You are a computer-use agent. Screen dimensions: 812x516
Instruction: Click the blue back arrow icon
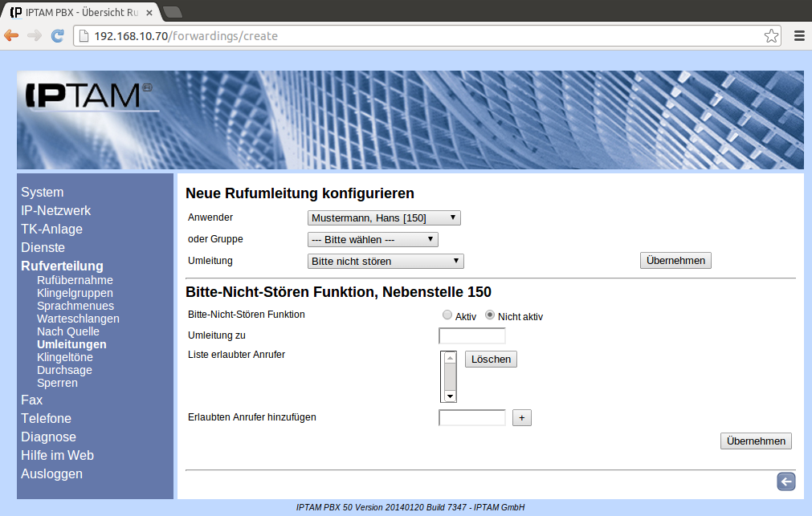tap(785, 481)
